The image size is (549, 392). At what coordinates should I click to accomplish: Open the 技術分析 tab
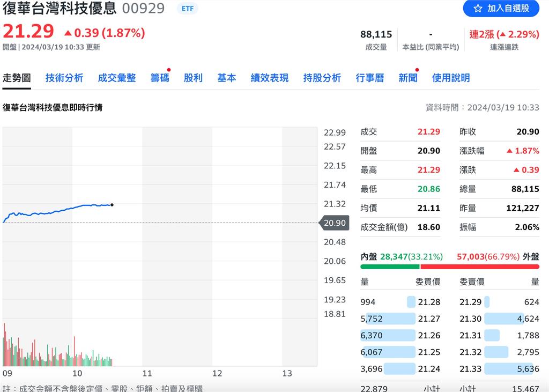64,78
